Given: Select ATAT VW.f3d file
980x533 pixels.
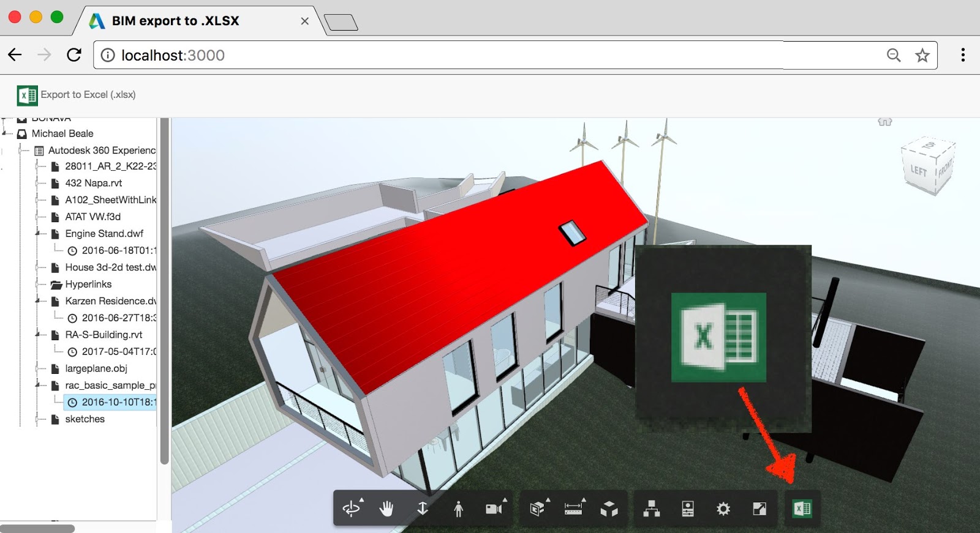Looking at the screenshot, I should [x=93, y=217].
